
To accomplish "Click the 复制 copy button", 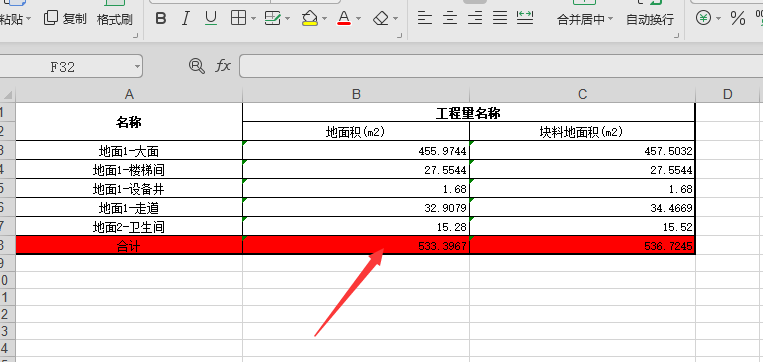I will pyautogui.click(x=65, y=19).
